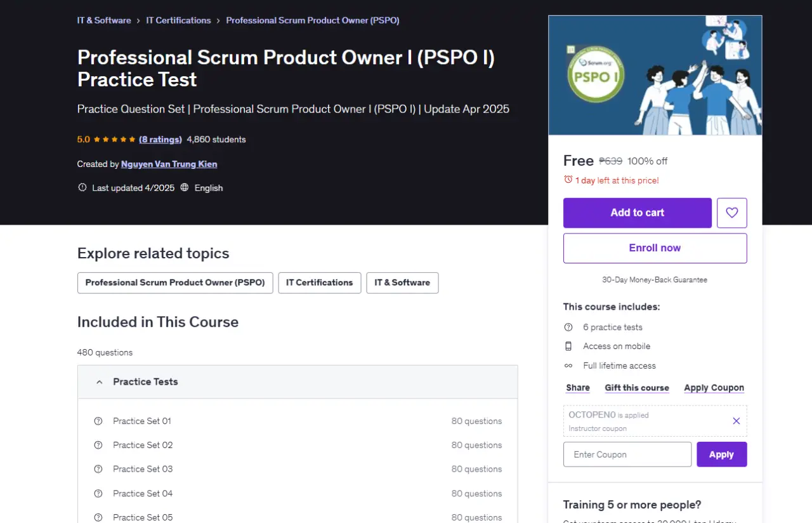Click the Included in This Course heading
Viewport: 812px width, 523px height.
pyautogui.click(x=158, y=322)
